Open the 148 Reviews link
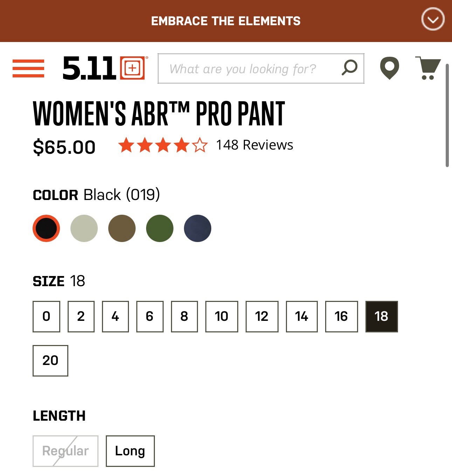 254,145
